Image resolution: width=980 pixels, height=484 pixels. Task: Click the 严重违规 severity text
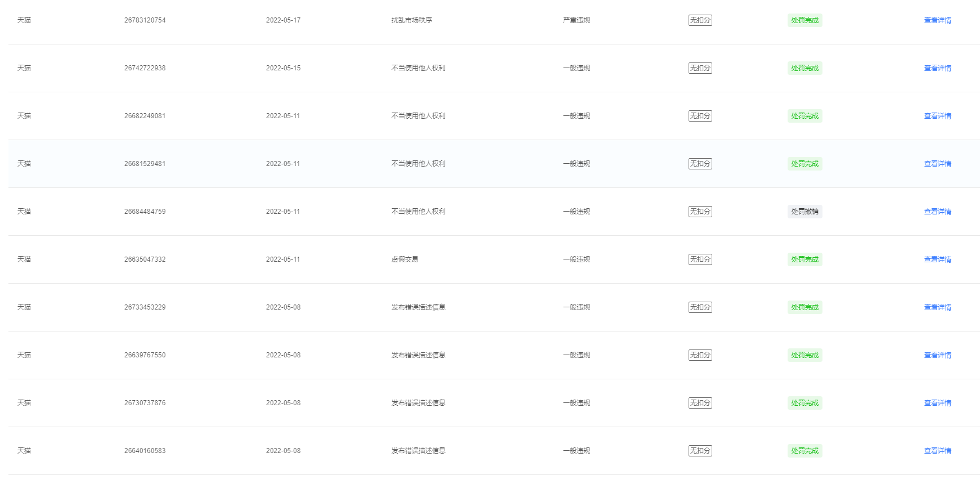[576, 20]
